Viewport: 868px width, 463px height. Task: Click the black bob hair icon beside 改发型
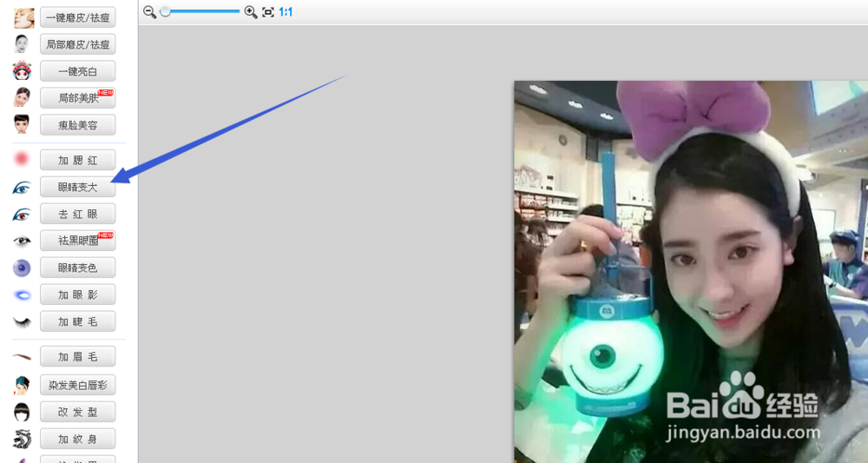click(x=22, y=412)
